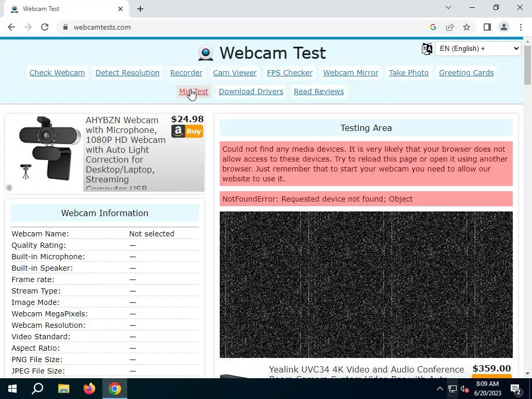Click the ad info icon
This screenshot has height=399, width=532.
coord(9,188)
